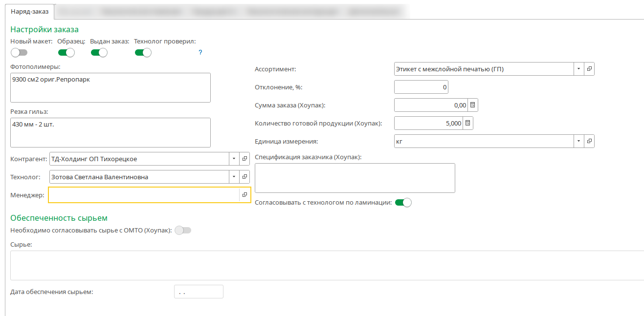
Task: Click the Фотополимеры text area
Action: pos(110,88)
